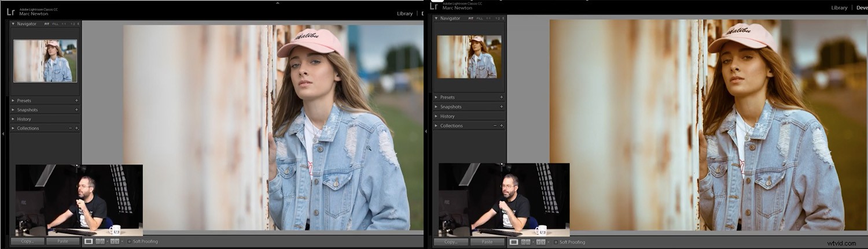Viewport: 868px width, 249px height.
Task: Expand the History panel in right window
Action: [x=436, y=116]
